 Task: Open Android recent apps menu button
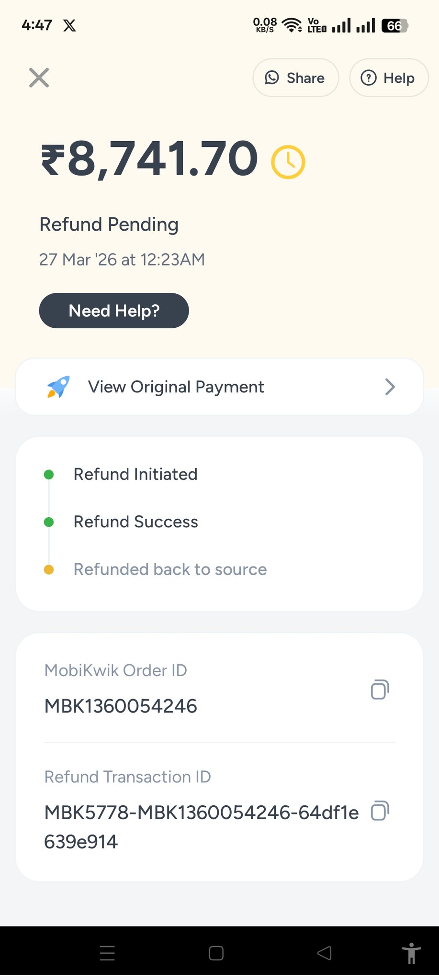(x=107, y=953)
